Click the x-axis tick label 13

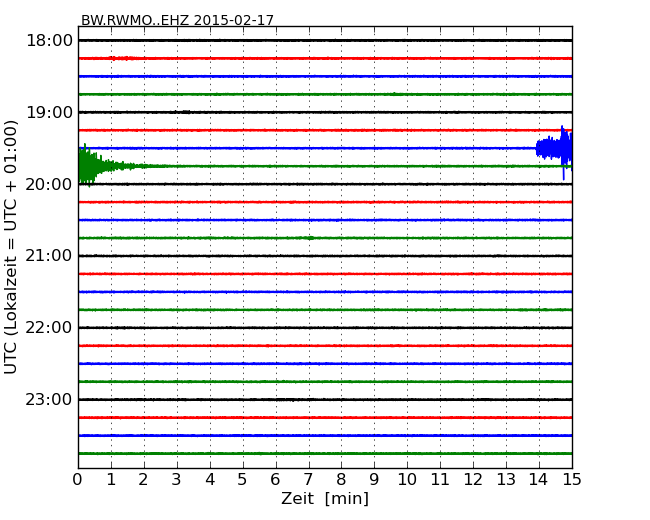click(x=506, y=480)
